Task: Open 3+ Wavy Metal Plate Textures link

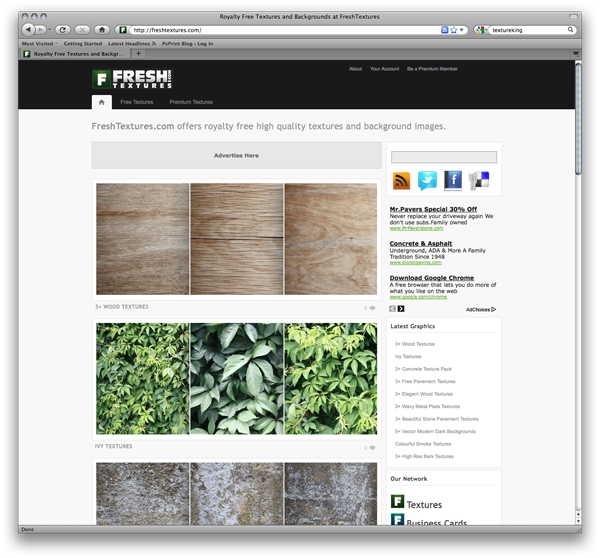Action: (427, 406)
